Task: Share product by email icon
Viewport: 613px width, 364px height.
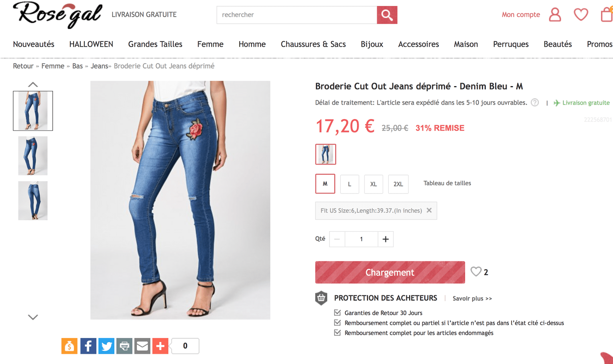Action: coord(143,346)
